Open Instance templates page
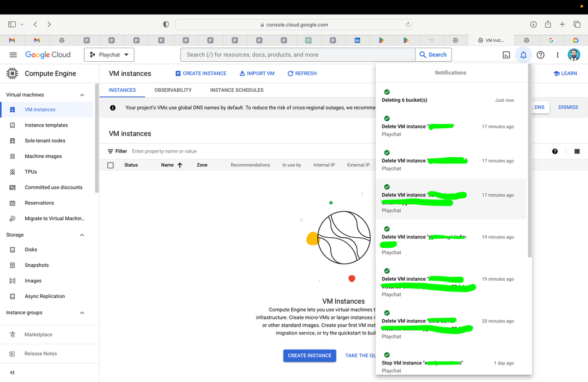 click(x=46, y=125)
